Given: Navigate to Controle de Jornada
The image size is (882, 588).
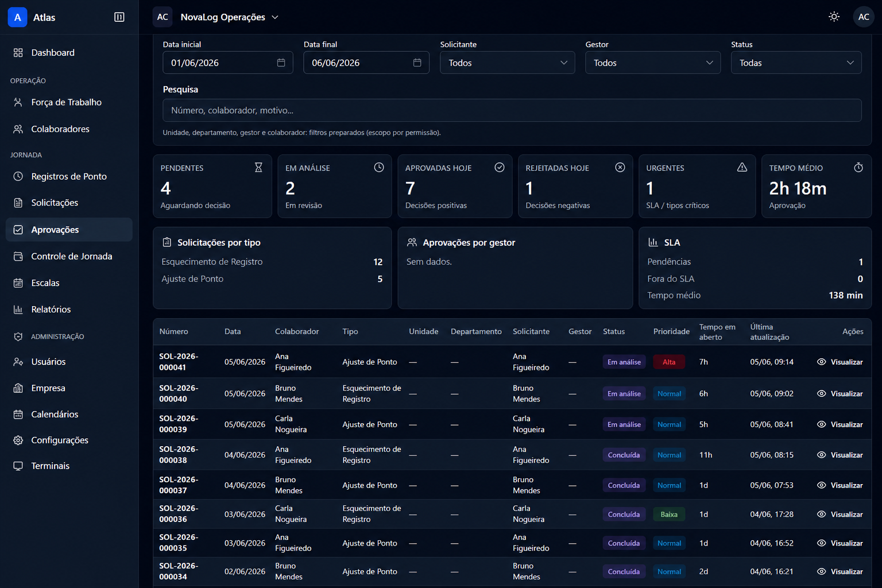Looking at the screenshot, I should point(69,256).
